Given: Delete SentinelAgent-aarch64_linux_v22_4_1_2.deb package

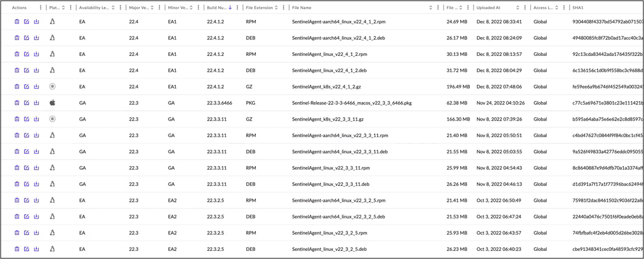Looking at the screenshot, I should point(17,38).
